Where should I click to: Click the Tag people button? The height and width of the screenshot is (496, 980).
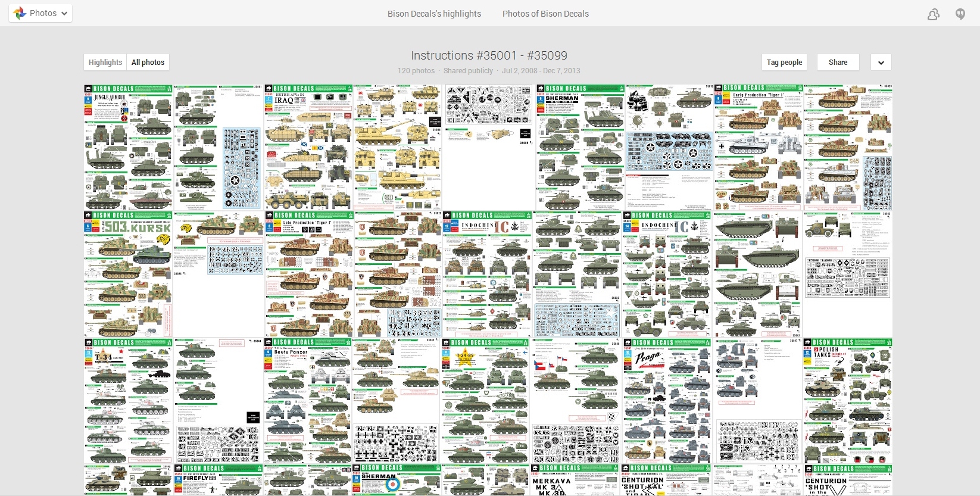pyautogui.click(x=784, y=63)
